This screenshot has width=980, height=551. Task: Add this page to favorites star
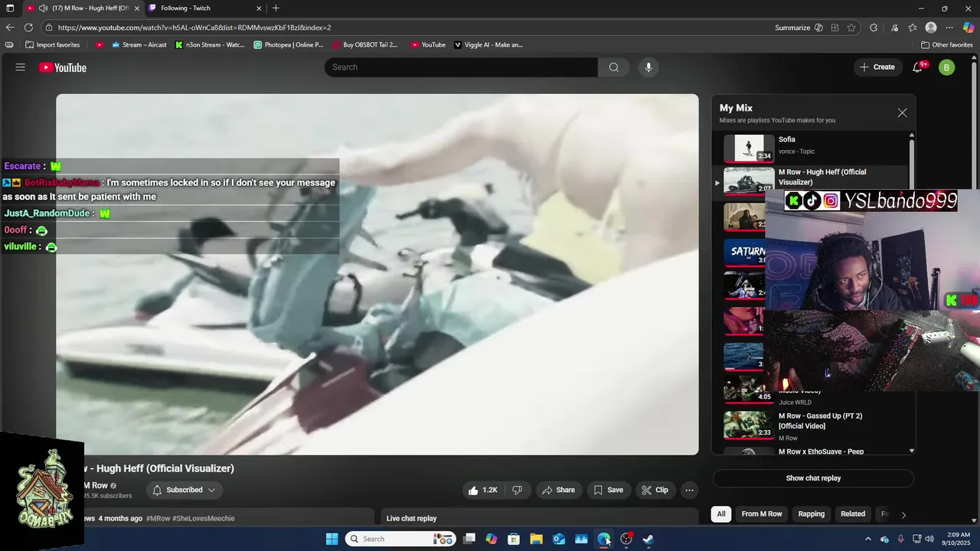tap(851, 28)
